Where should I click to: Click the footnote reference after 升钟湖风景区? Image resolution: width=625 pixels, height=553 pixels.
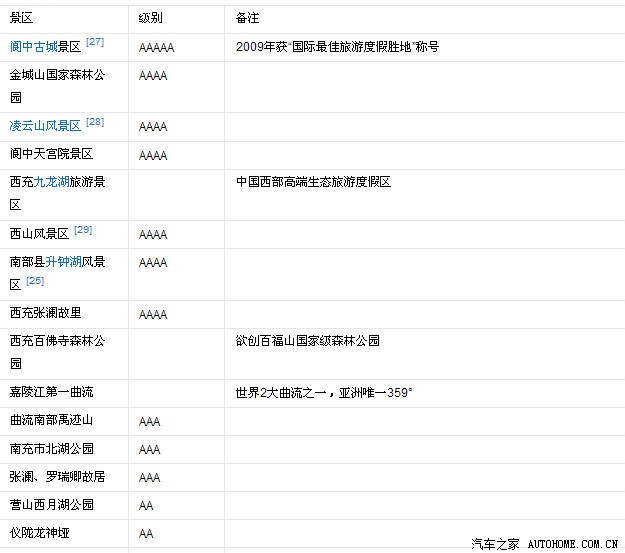(x=35, y=281)
